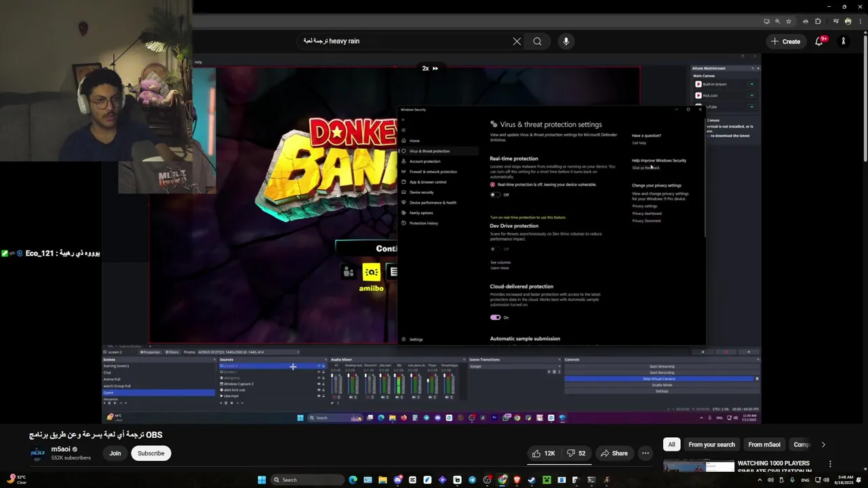Expand the Windows Security hamburger menu

click(403, 130)
